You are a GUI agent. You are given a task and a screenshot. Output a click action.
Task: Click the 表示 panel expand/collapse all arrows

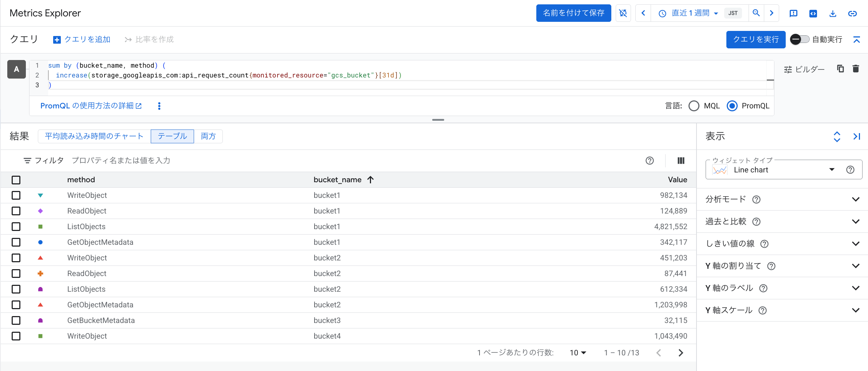[x=837, y=136]
